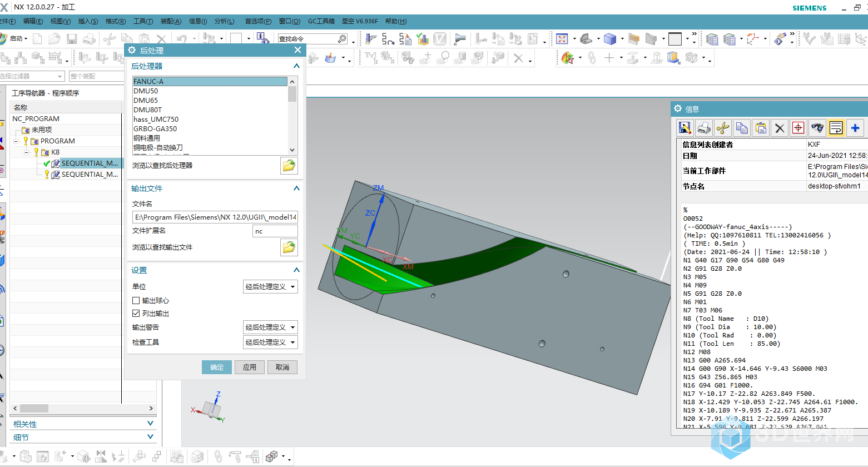Open the 单位 dropdown
Viewport: 868px width, 467px height.
(271, 287)
